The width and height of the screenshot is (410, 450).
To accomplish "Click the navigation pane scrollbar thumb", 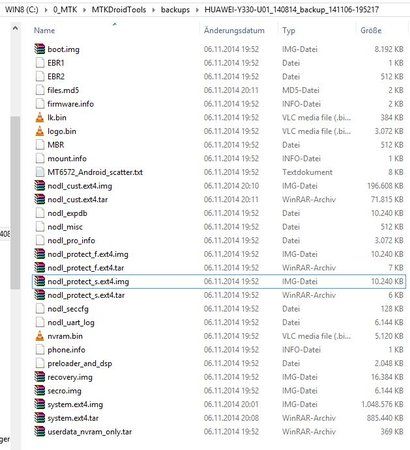I will click(15, 202).
